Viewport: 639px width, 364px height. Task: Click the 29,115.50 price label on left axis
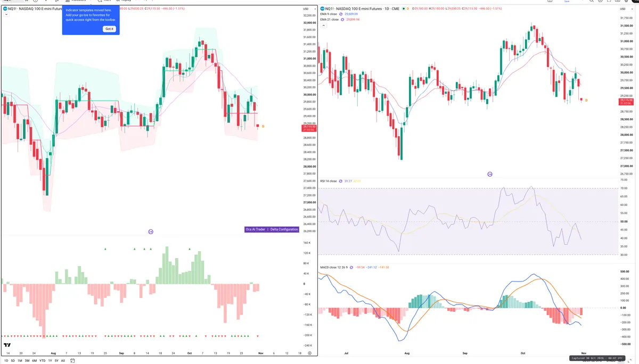(309, 128)
